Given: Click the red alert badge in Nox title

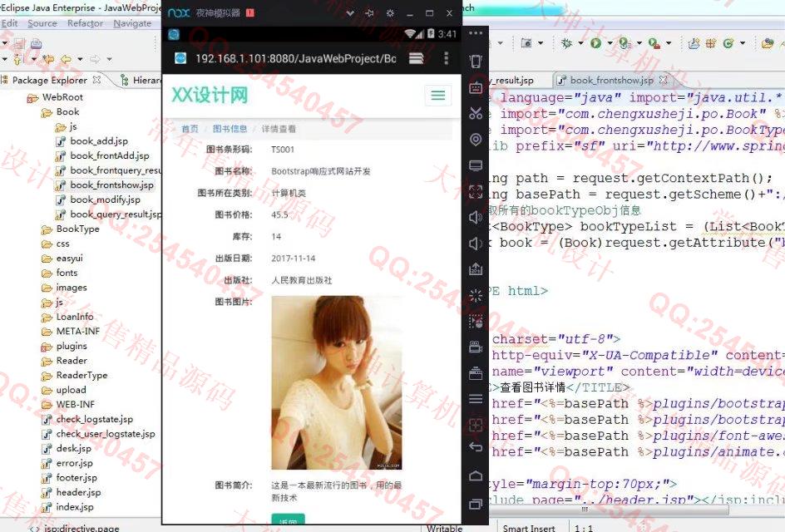Looking at the screenshot, I should 250,13.
